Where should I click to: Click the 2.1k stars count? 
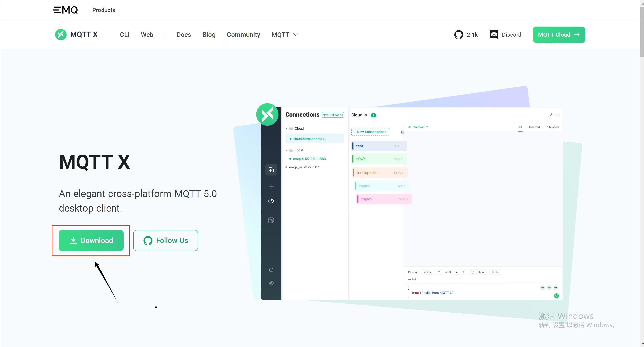click(472, 35)
